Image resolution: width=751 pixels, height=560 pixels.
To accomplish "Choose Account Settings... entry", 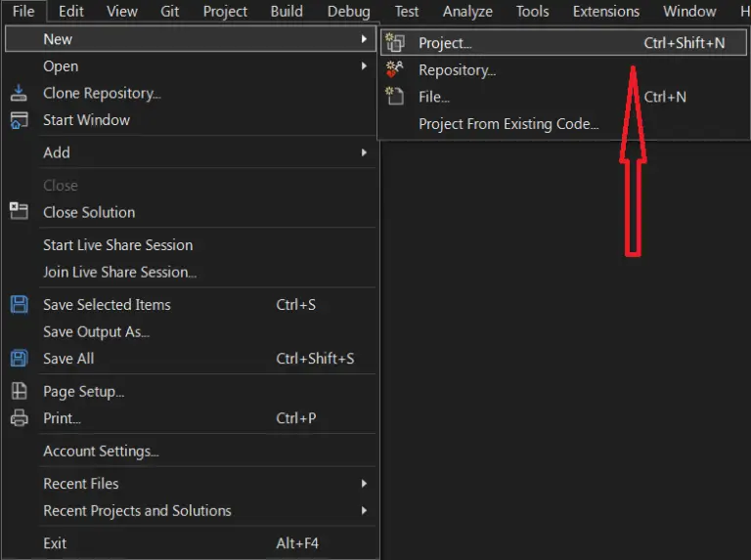I will pos(190,451).
